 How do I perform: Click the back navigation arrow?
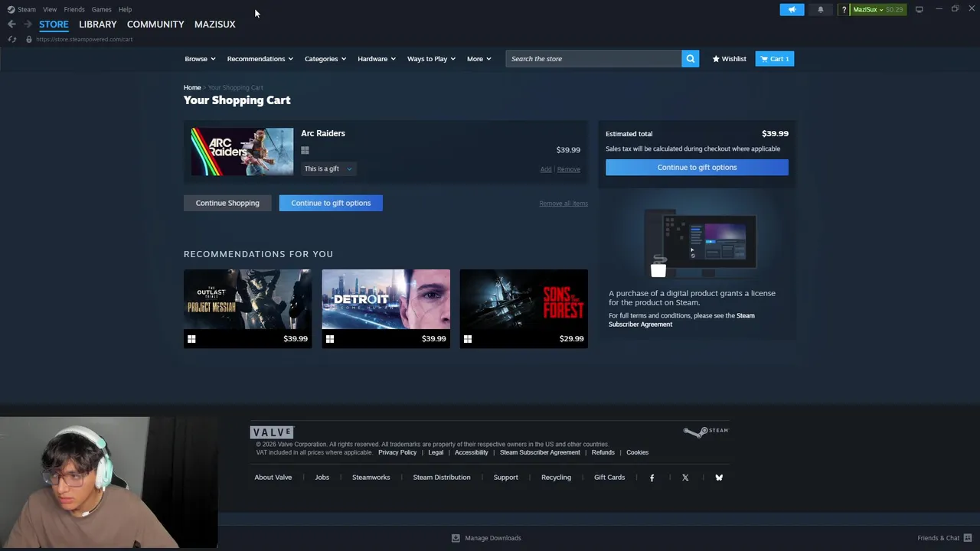pyautogui.click(x=11, y=24)
